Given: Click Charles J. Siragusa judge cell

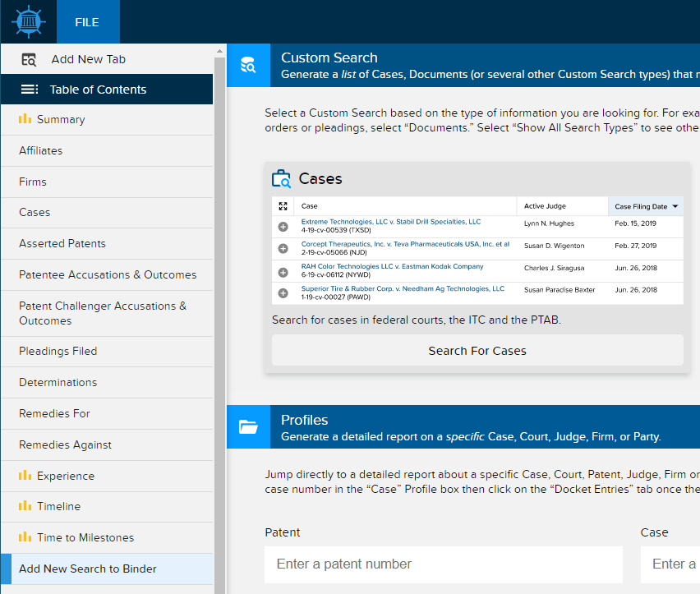Looking at the screenshot, I should point(554,268).
